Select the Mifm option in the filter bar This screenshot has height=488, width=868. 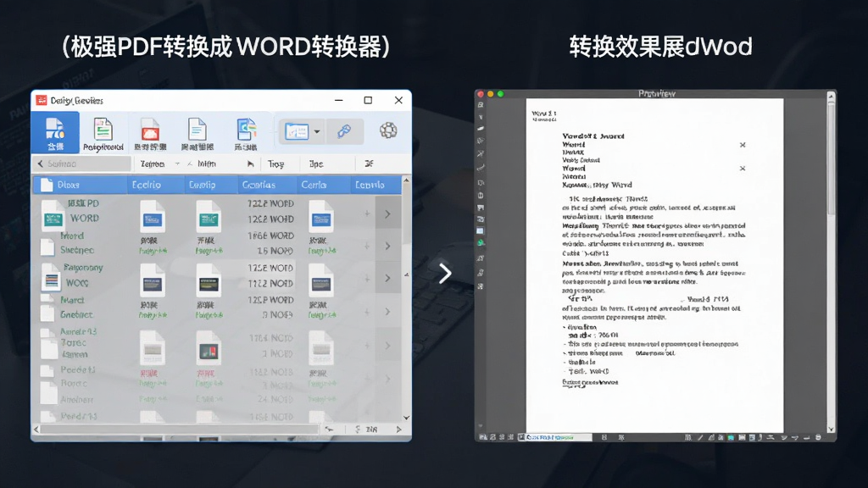pos(207,164)
